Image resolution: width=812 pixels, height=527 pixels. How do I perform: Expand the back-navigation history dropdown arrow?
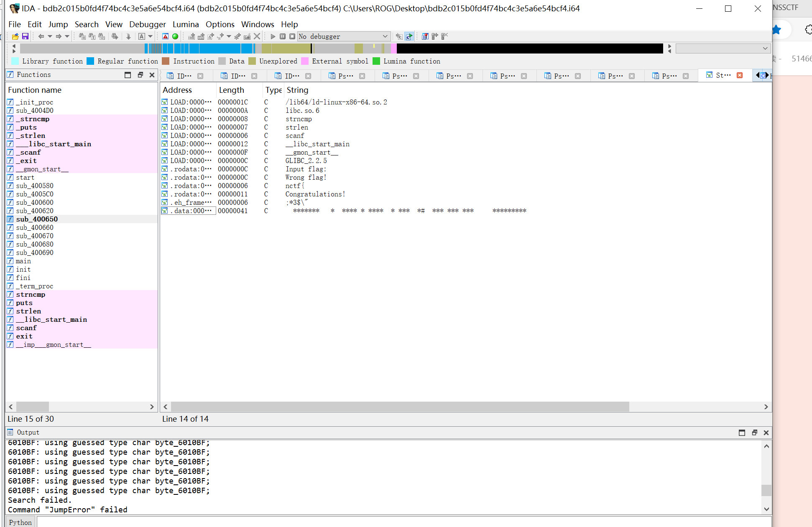[50, 36]
